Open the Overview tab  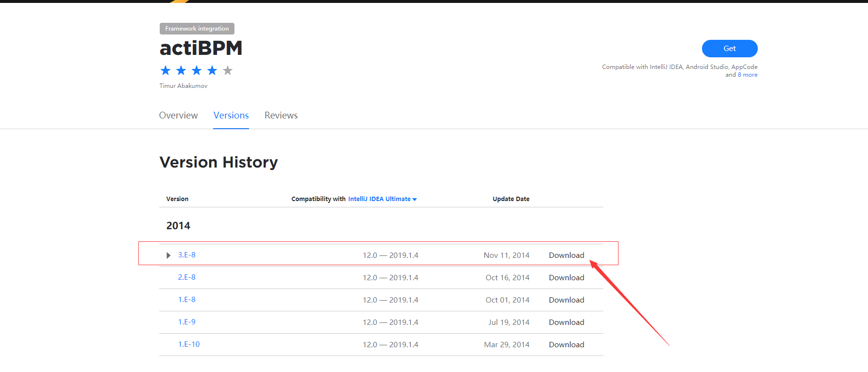(178, 116)
